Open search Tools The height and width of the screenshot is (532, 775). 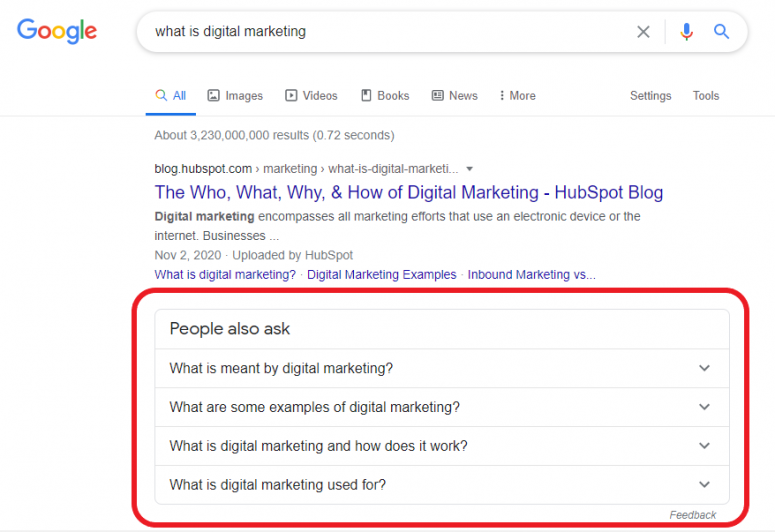(x=706, y=95)
